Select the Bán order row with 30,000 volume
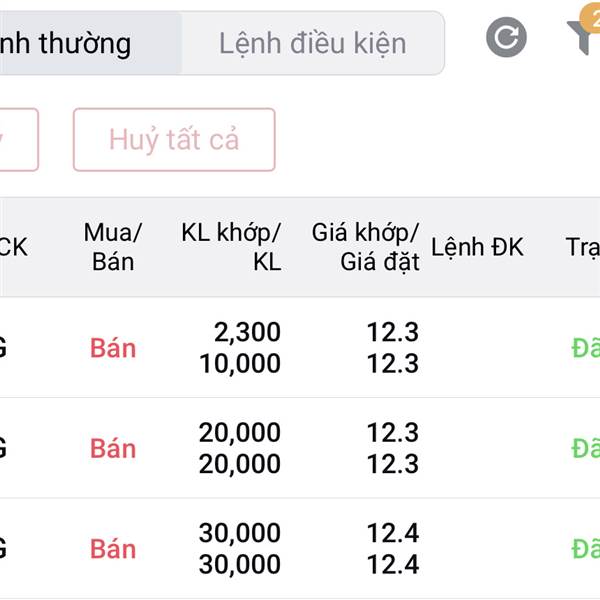The width and height of the screenshot is (600, 600). click(x=300, y=548)
